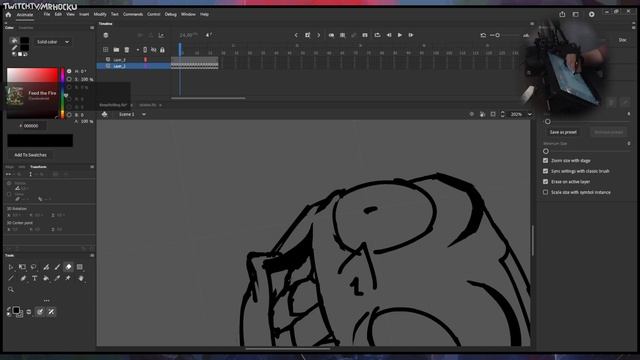Open the layer view options icon in Timeline

[106, 36]
